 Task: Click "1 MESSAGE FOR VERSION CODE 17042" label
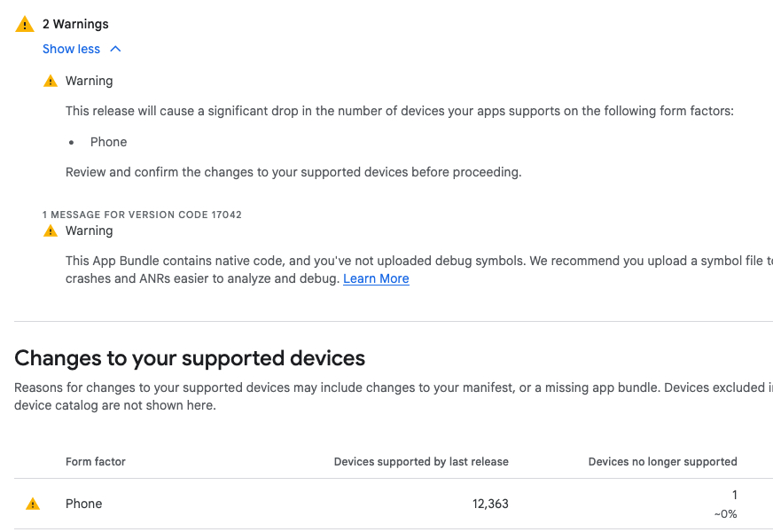click(142, 215)
